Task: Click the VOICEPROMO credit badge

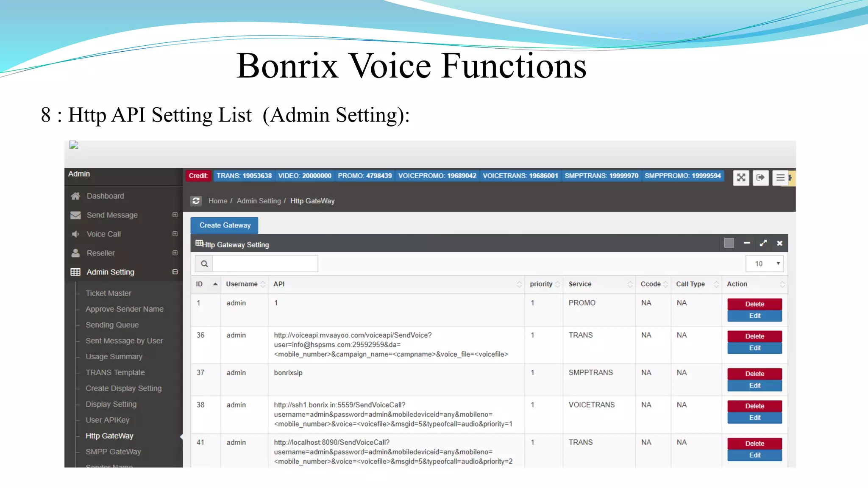Action: 437,176
